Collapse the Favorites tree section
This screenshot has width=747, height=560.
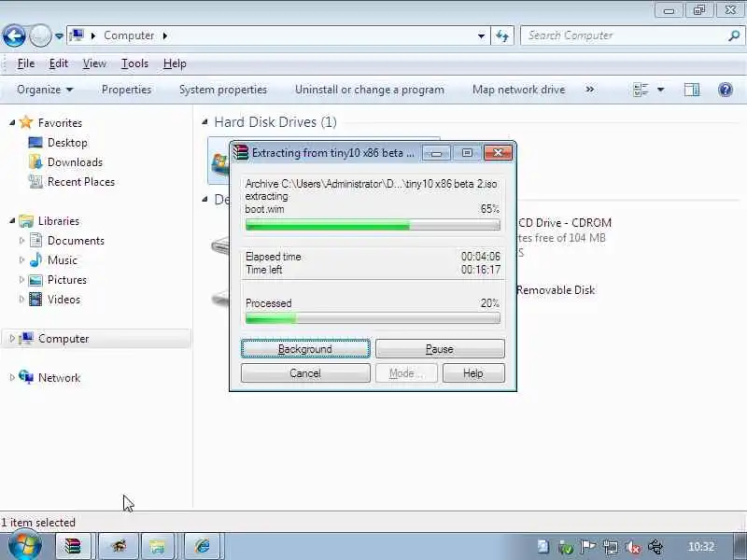click(12, 123)
